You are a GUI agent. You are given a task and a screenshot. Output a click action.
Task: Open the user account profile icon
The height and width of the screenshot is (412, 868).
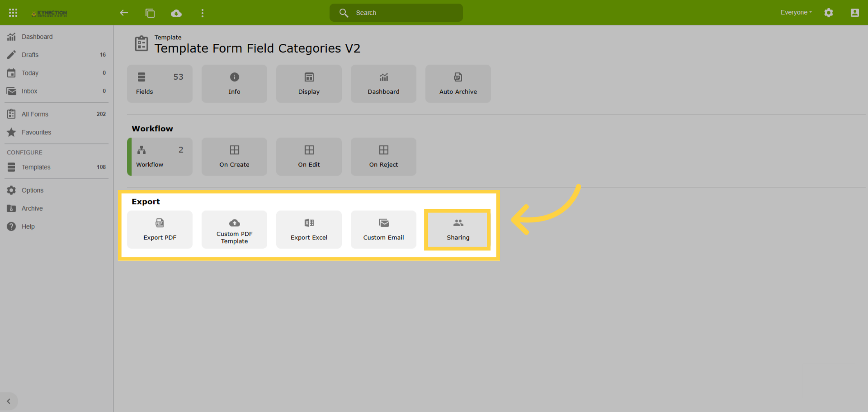tap(855, 13)
